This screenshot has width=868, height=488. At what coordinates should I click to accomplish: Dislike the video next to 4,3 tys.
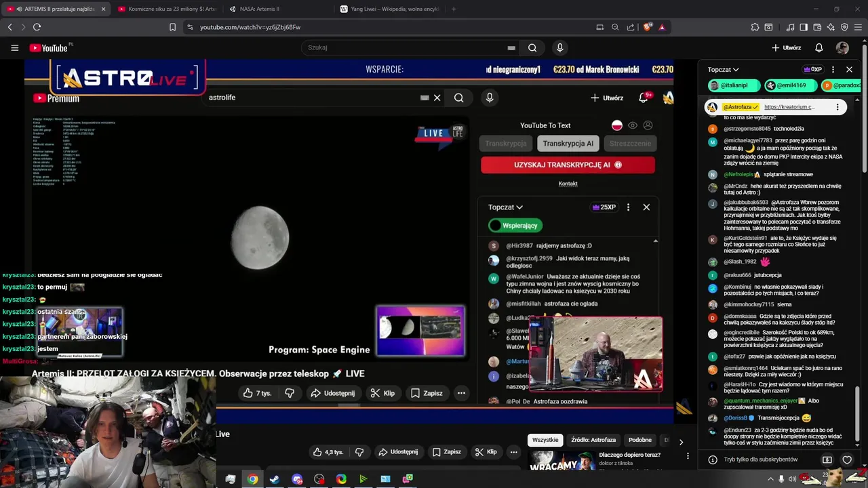click(x=359, y=452)
